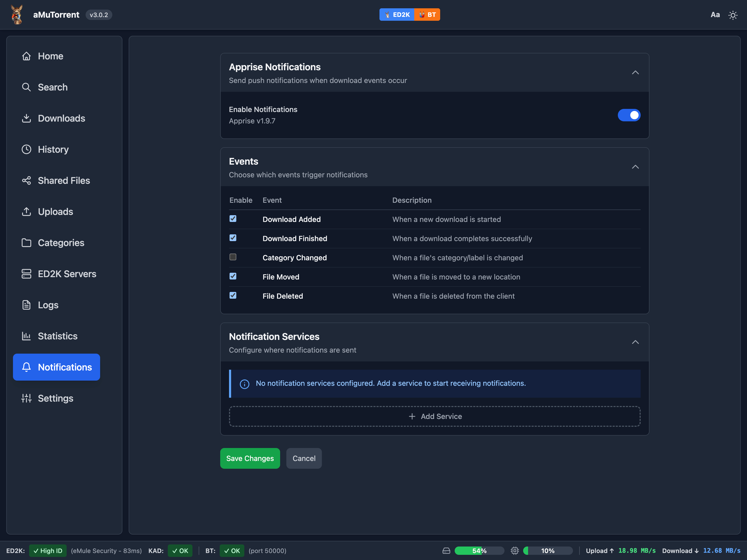Click the Statistics bar chart icon

(26, 336)
